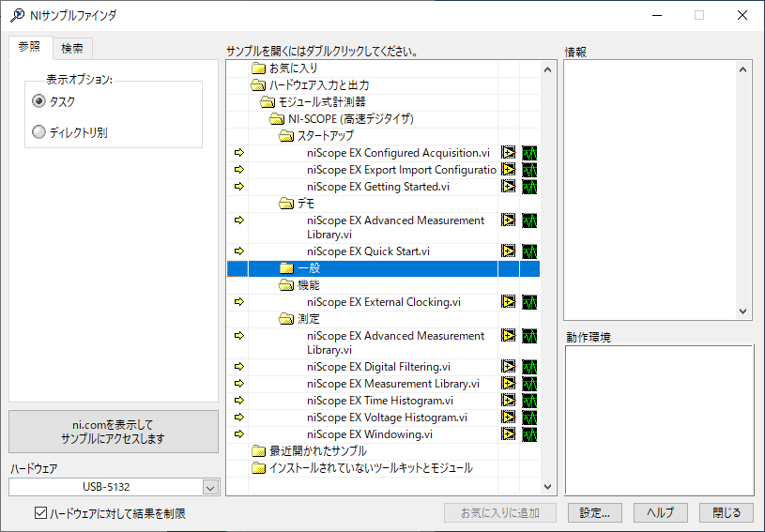Viewport: 765px width, 532px height.
Task: Collapse the NI-SCOPE (高速デジタイザ) folder
Action: 277,119
